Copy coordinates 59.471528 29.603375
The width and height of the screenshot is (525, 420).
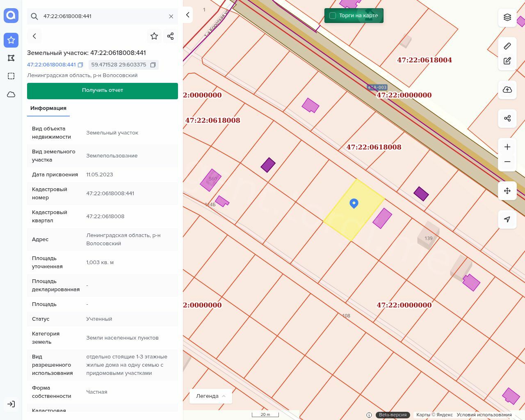pyautogui.click(x=153, y=65)
